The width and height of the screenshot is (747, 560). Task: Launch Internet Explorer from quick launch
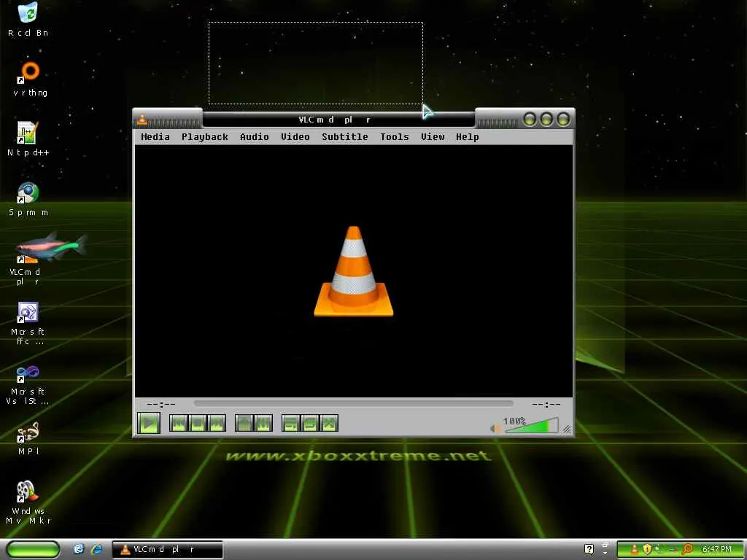pos(97,549)
